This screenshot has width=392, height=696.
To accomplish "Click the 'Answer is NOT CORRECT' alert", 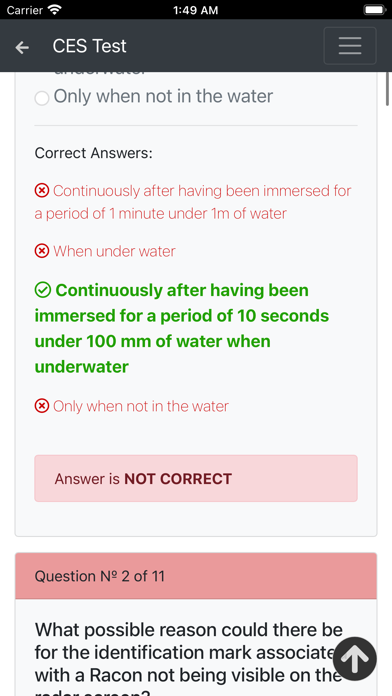I will [196, 478].
